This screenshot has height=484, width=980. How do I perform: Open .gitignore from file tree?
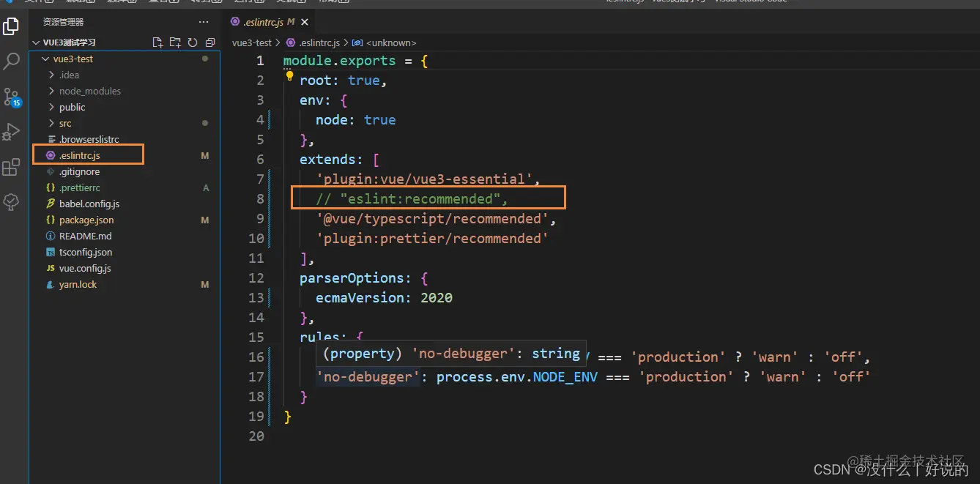[x=79, y=171]
